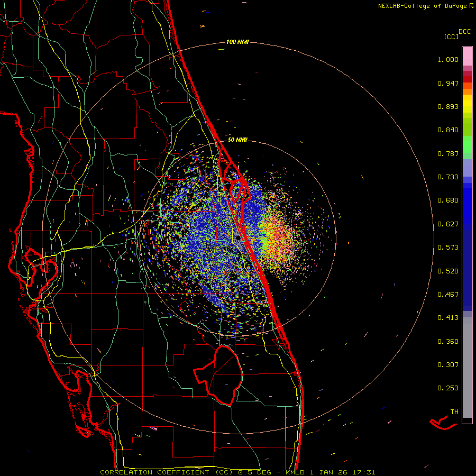Screen dimensions: 476x476
Task: Click the CORRELATION COEFFICIENT title text
Action: coord(154,472)
